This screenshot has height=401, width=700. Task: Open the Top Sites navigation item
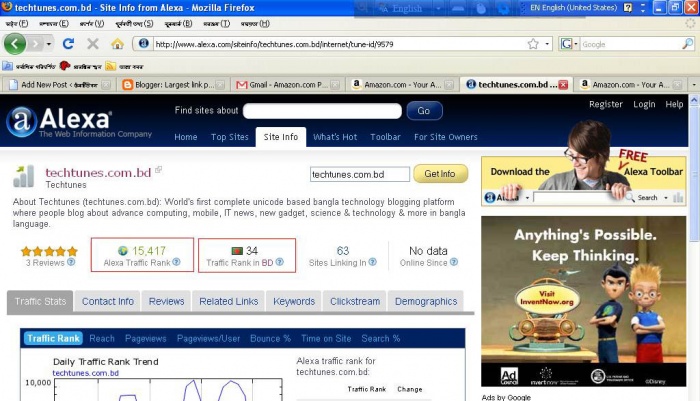[x=229, y=137]
